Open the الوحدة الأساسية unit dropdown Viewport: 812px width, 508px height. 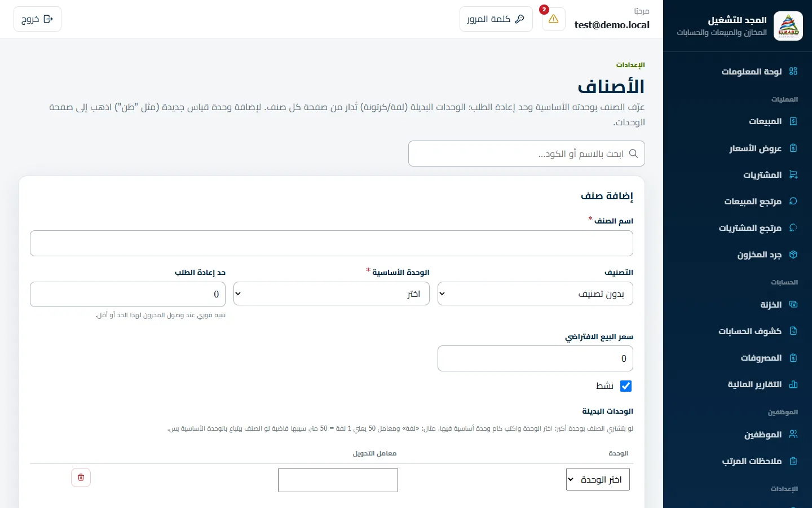pyautogui.click(x=332, y=294)
